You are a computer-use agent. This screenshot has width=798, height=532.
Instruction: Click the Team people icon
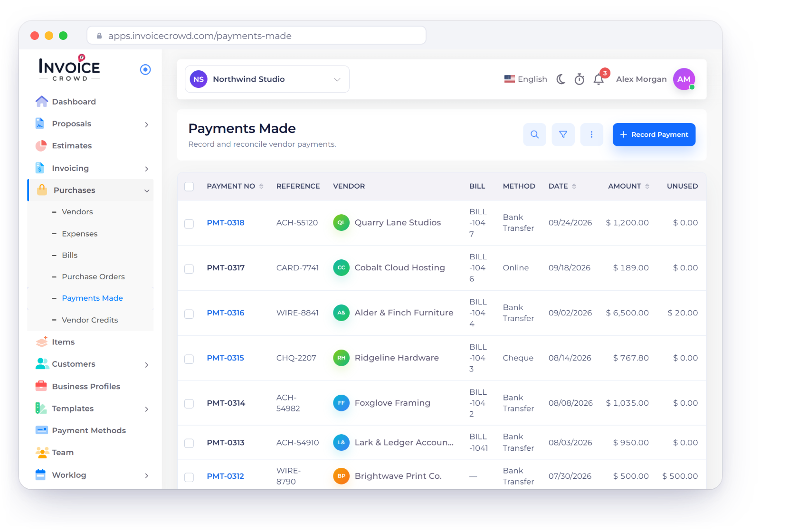point(42,452)
